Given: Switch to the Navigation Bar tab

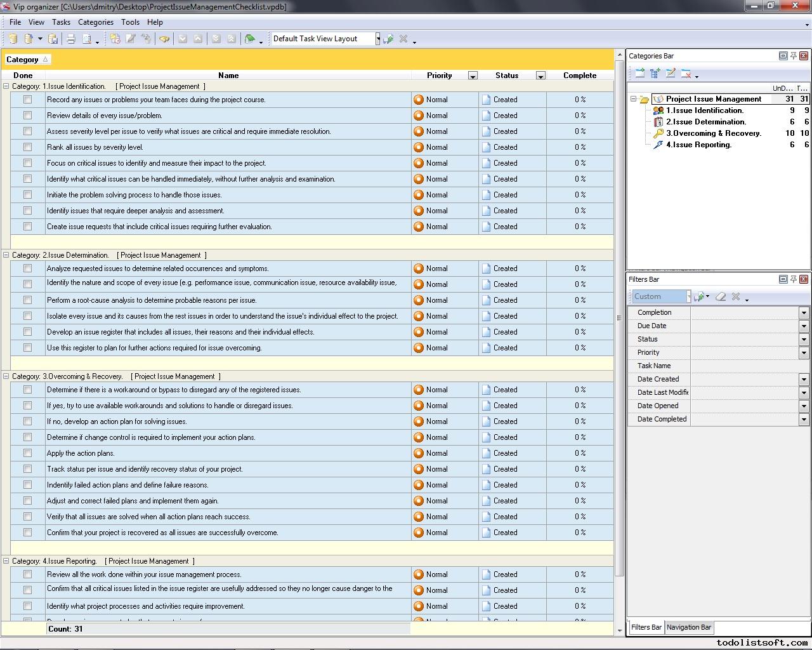Looking at the screenshot, I should click(688, 627).
